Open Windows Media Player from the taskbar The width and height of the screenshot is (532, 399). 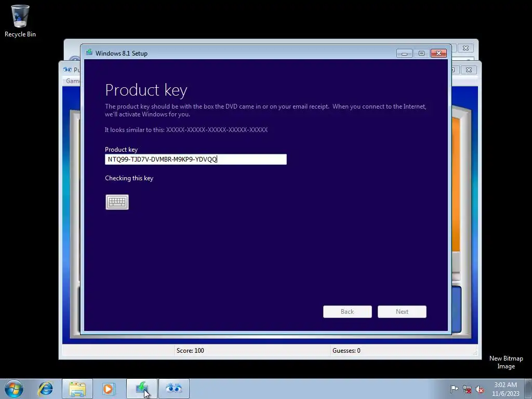tap(109, 389)
